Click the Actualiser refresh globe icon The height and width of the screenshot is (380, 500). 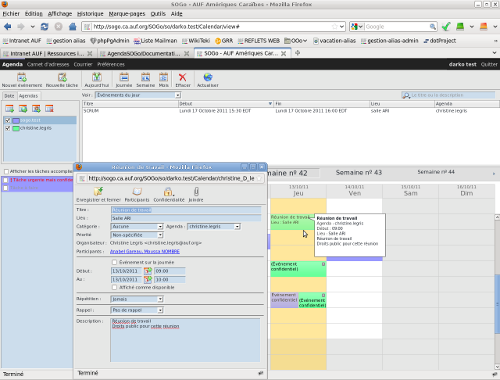point(208,77)
